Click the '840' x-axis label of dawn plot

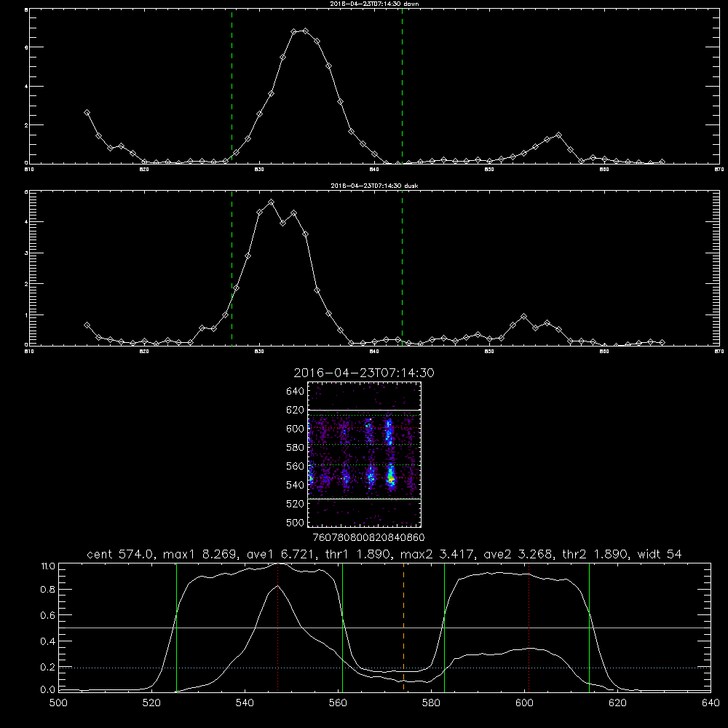pos(374,170)
